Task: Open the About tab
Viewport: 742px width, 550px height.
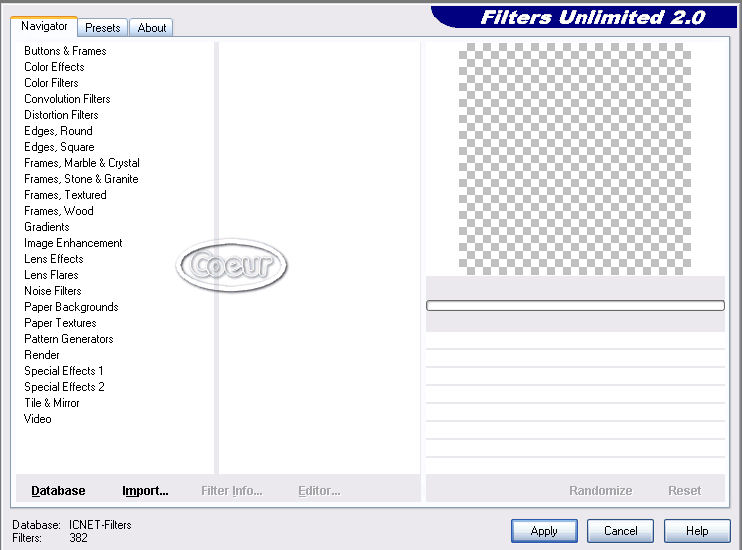Action: 151,28
